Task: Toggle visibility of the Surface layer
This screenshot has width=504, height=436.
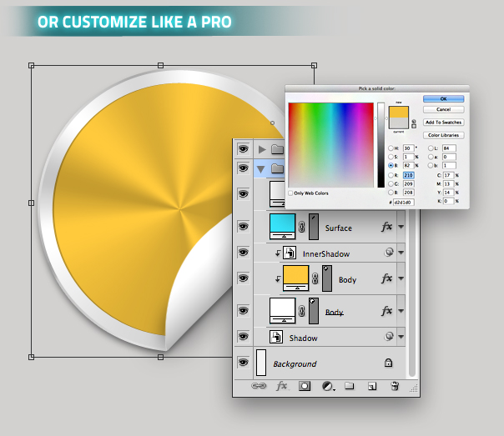Action: [244, 226]
